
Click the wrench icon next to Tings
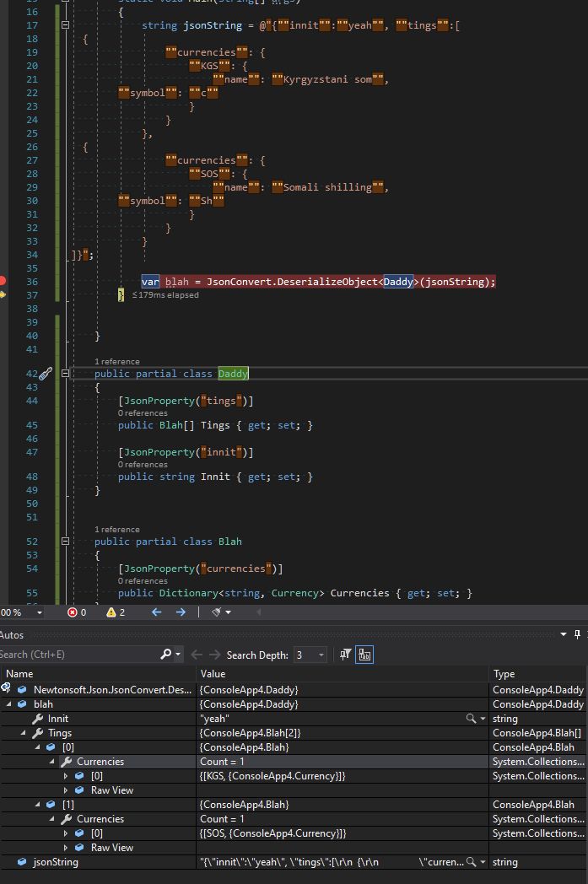[38, 733]
